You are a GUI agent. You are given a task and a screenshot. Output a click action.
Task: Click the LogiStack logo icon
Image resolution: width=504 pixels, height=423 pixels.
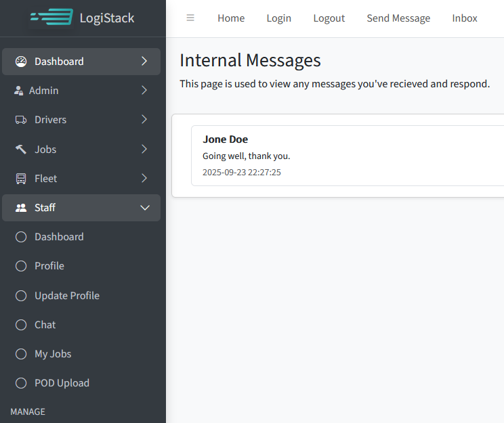click(x=51, y=18)
